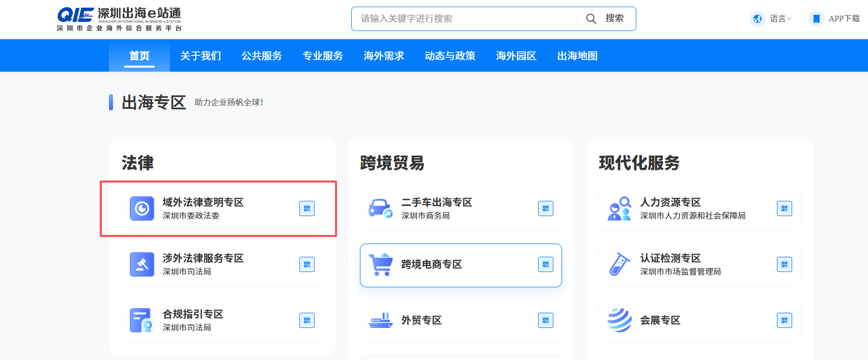This screenshot has height=360, width=868.
Task: Show QR code for 二手车出海专区
Action: click(x=545, y=208)
